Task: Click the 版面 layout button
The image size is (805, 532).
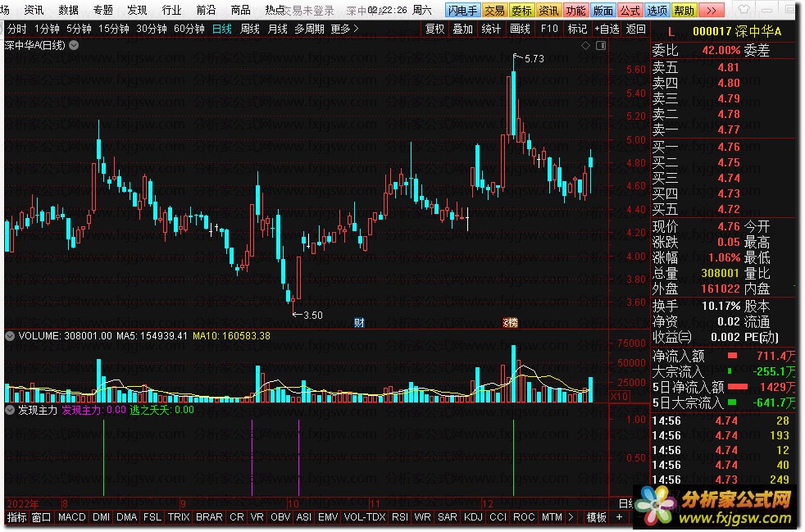Action: point(603,10)
